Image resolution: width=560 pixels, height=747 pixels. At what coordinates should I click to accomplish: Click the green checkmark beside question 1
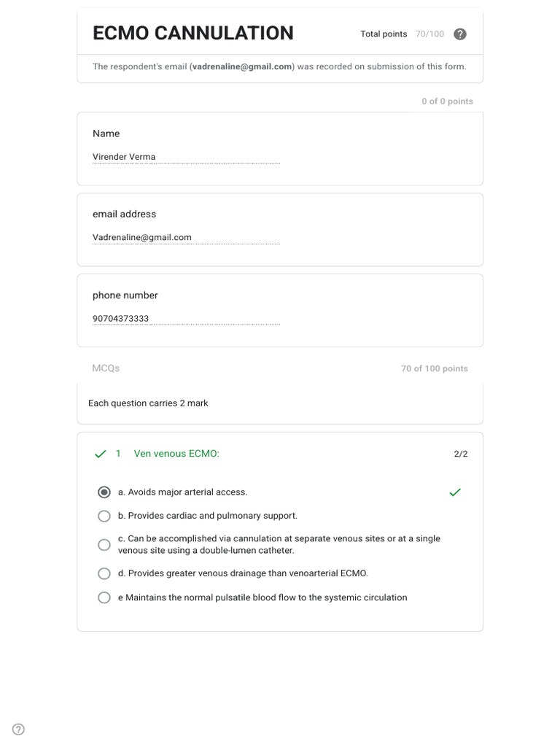click(100, 454)
